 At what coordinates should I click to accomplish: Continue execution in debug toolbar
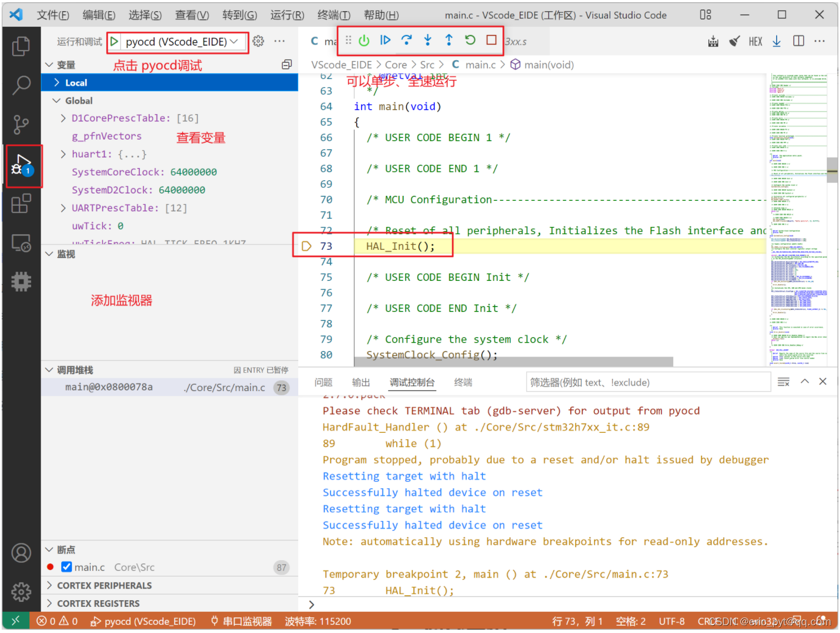coord(385,40)
